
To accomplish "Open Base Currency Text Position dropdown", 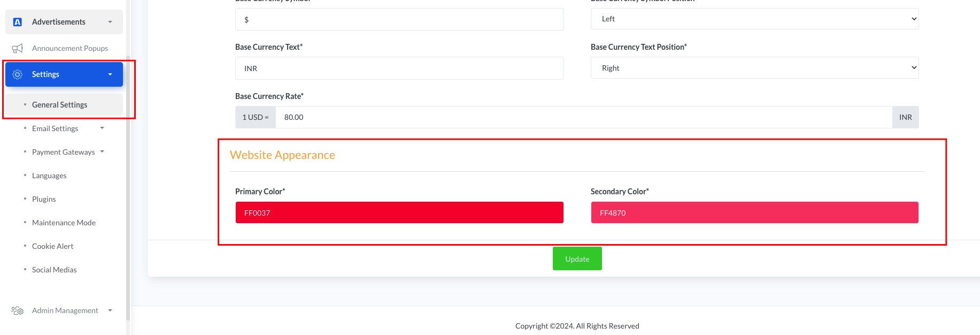I will [x=754, y=68].
